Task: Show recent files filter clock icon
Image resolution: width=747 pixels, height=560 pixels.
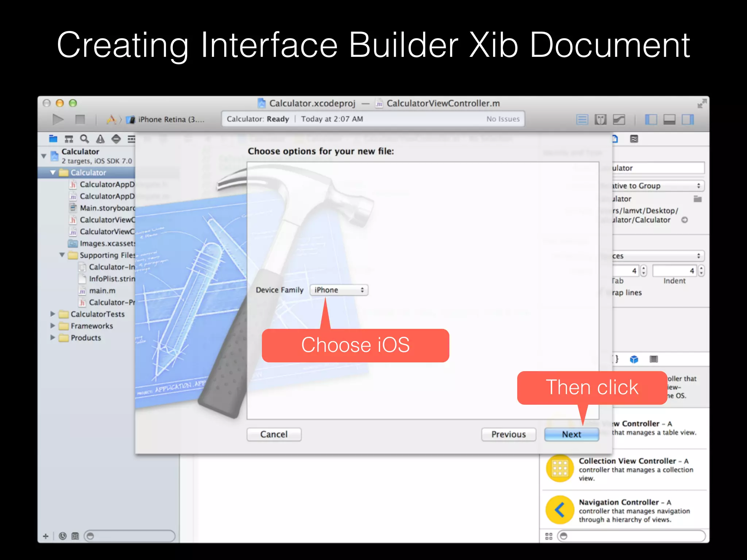Action: (63, 536)
